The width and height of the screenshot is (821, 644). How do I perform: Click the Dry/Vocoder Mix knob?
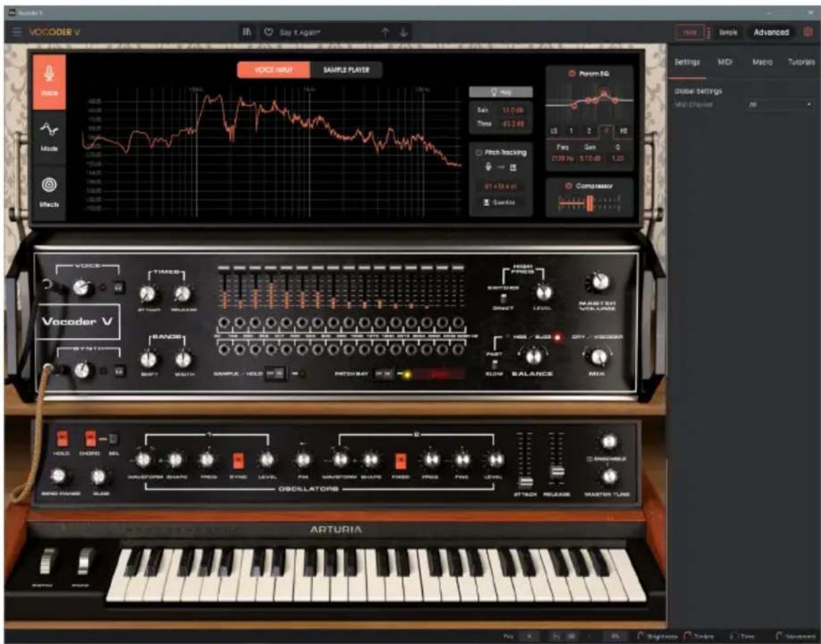600,356
